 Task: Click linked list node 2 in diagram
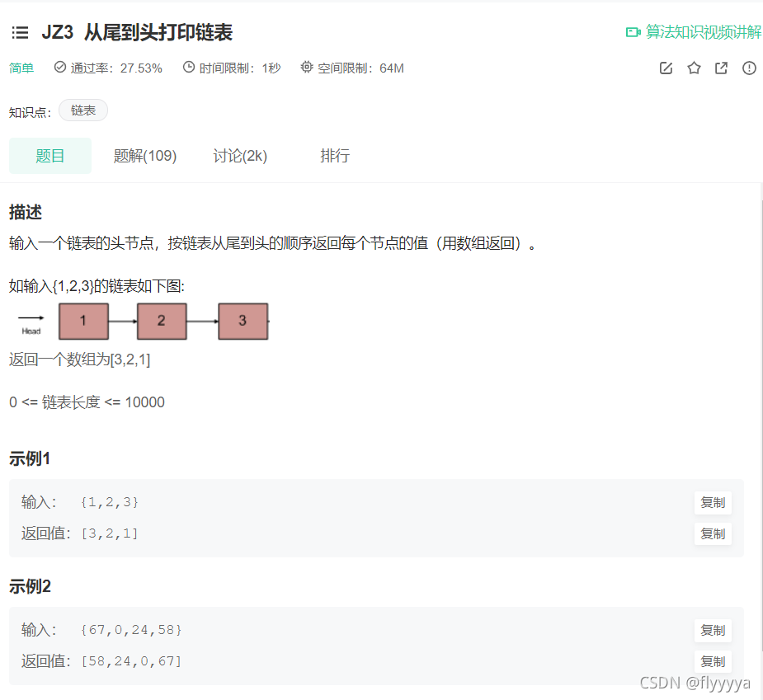162,321
